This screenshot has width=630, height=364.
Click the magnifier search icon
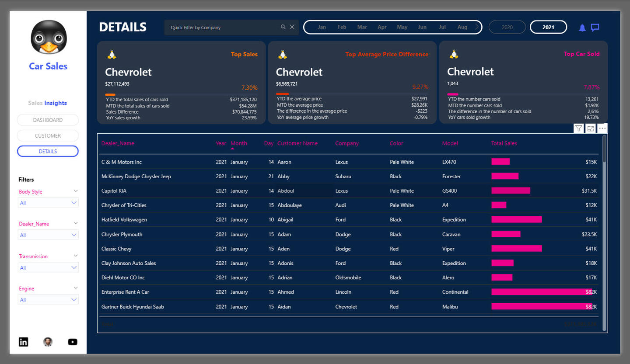(283, 27)
